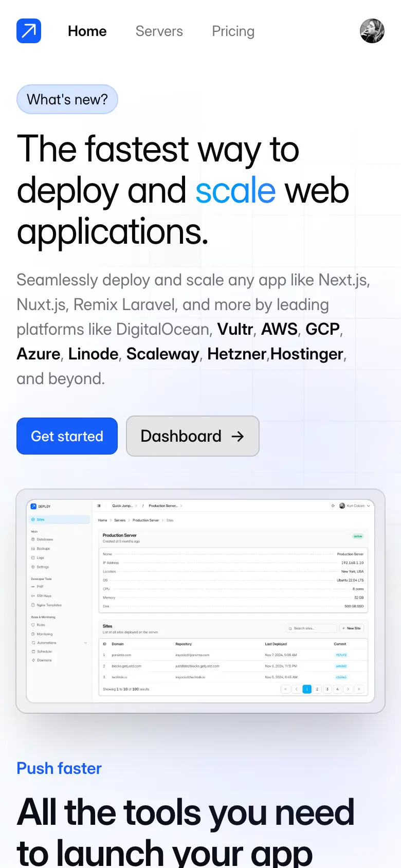This screenshot has width=401, height=868.
Task: Select Sites in the preview sidebar
Action: [59, 519]
